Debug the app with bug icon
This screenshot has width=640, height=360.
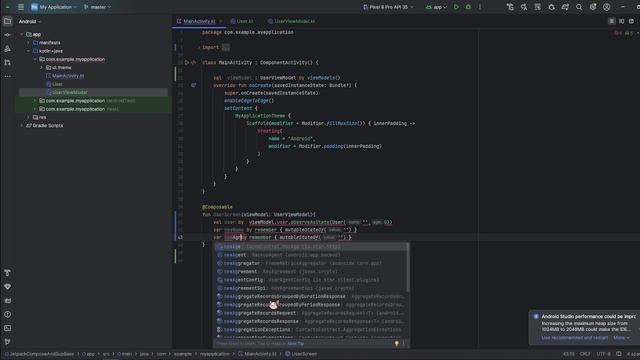pyautogui.click(x=468, y=7)
